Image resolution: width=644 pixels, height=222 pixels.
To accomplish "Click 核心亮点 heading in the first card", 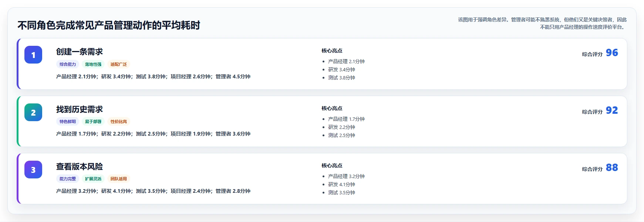I will coord(332,51).
